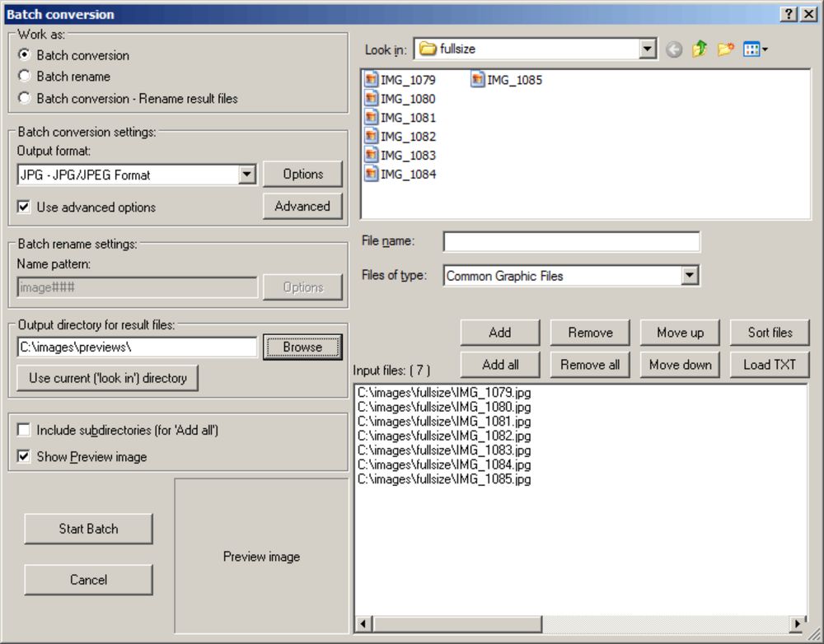This screenshot has width=824, height=644.
Task: Click the Move down button
Action: (x=680, y=365)
